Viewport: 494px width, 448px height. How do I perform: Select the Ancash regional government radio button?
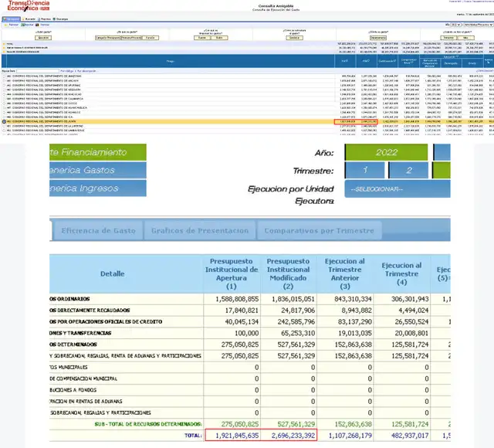[4, 80]
